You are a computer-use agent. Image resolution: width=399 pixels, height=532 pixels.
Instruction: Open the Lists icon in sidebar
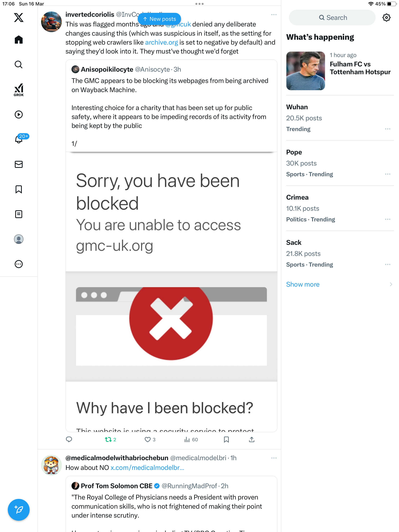(x=19, y=214)
